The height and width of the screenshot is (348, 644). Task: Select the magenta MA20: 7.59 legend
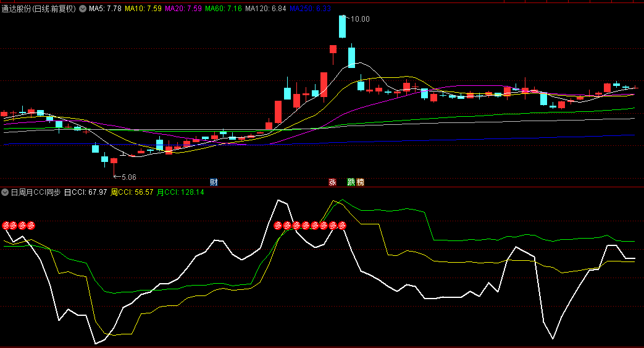[183, 9]
